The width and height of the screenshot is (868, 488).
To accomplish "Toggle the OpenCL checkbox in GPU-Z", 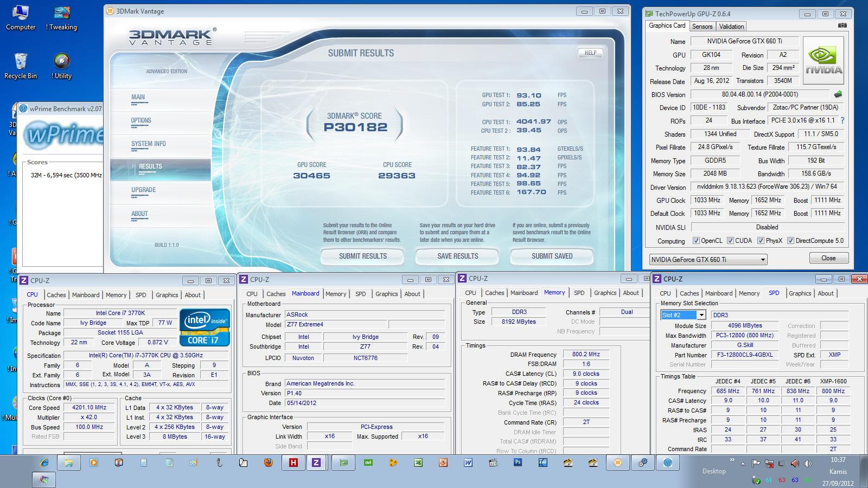I will pos(696,241).
